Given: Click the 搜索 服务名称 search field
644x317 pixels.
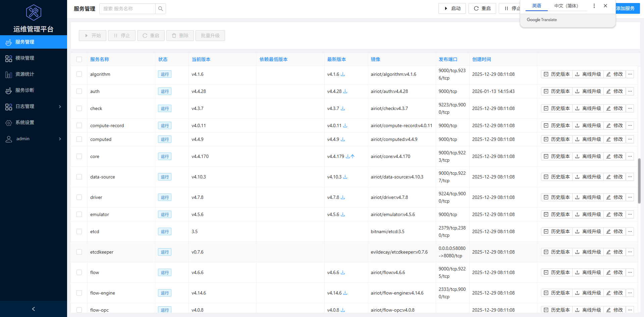Looking at the screenshot, I should (127, 9).
